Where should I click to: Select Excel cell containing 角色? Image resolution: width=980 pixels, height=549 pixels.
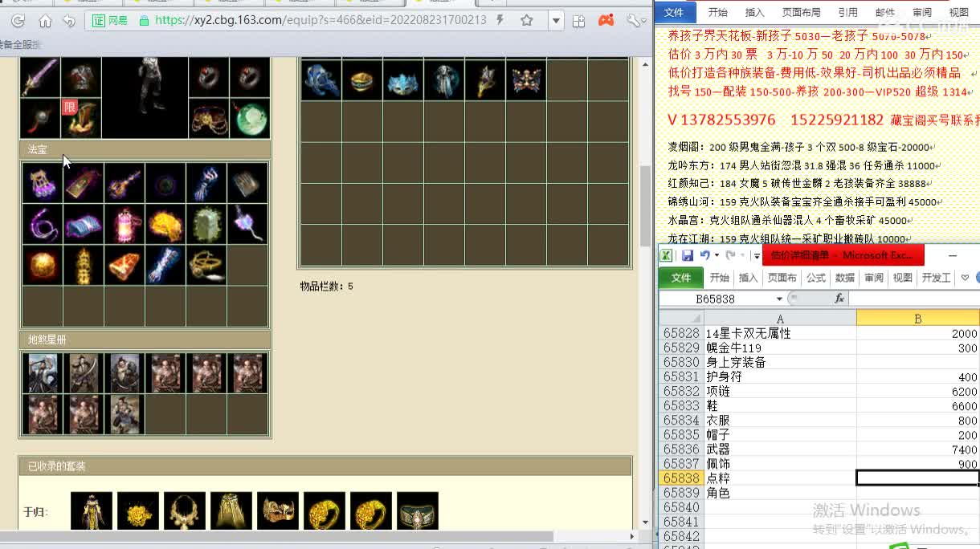click(x=780, y=493)
